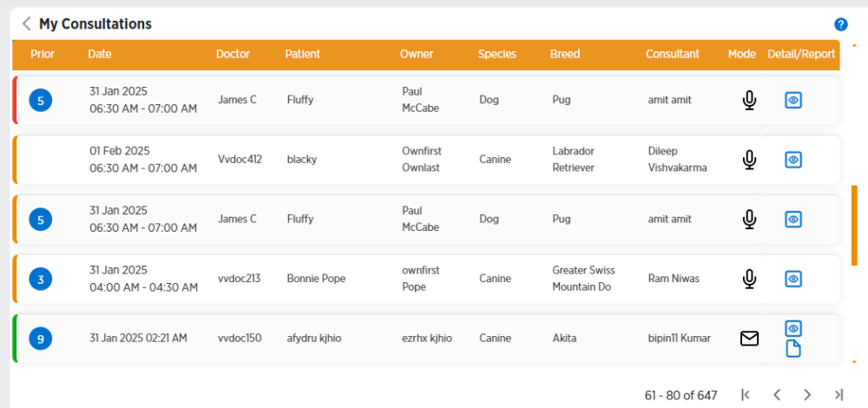
Task: Select the doctor cell 'Vvdoc412'
Action: point(240,160)
